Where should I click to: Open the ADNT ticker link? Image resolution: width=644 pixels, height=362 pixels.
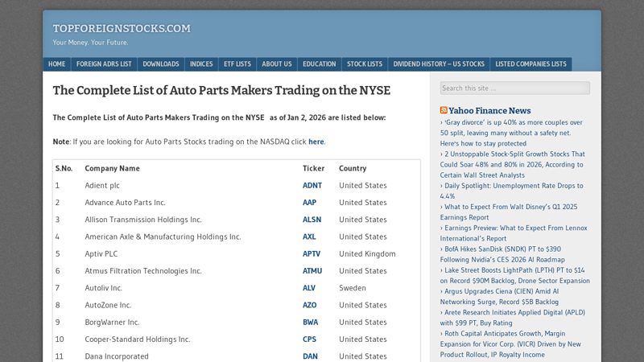tap(312, 186)
